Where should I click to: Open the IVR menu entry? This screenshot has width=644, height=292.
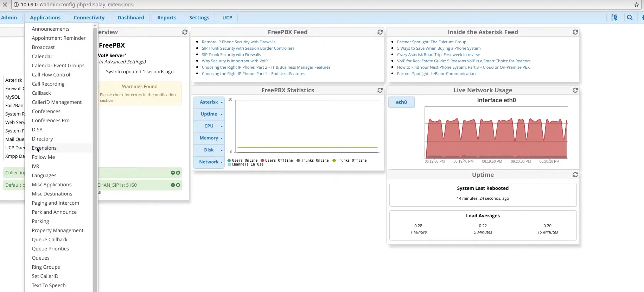tap(58, 166)
